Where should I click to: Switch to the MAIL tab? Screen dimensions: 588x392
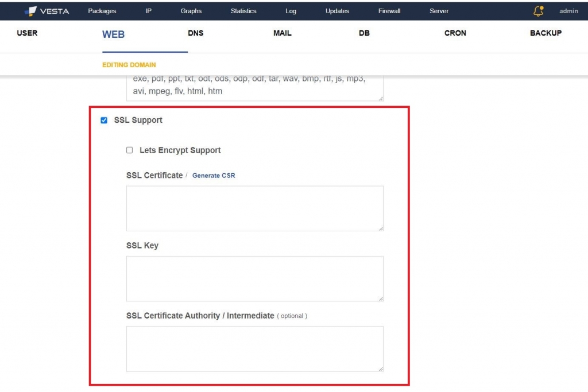pos(282,33)
